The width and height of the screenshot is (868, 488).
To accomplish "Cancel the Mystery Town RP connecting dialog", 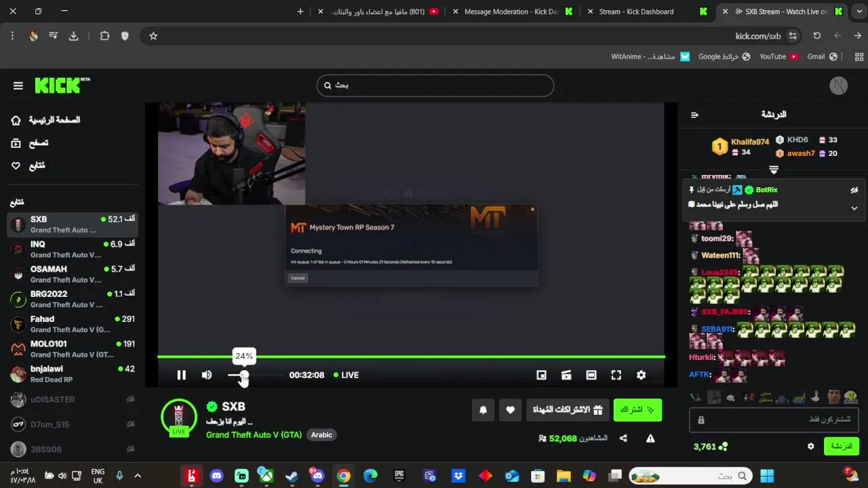I will click(298, 278).
